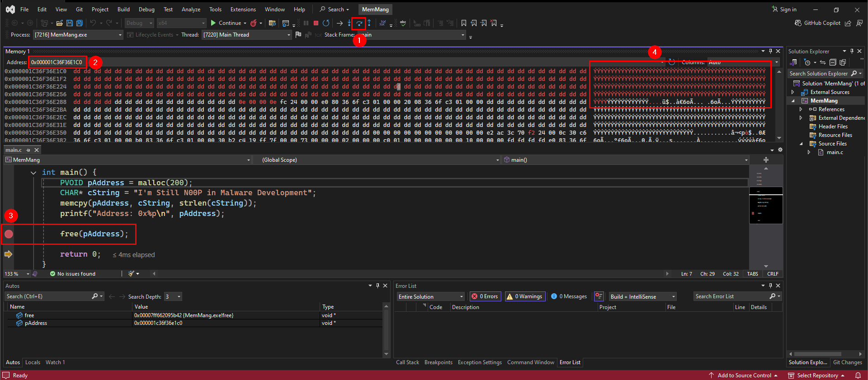Click the Save All icon
The width and height of the screenshot is (868, 380).
click(x=80, y=23)
